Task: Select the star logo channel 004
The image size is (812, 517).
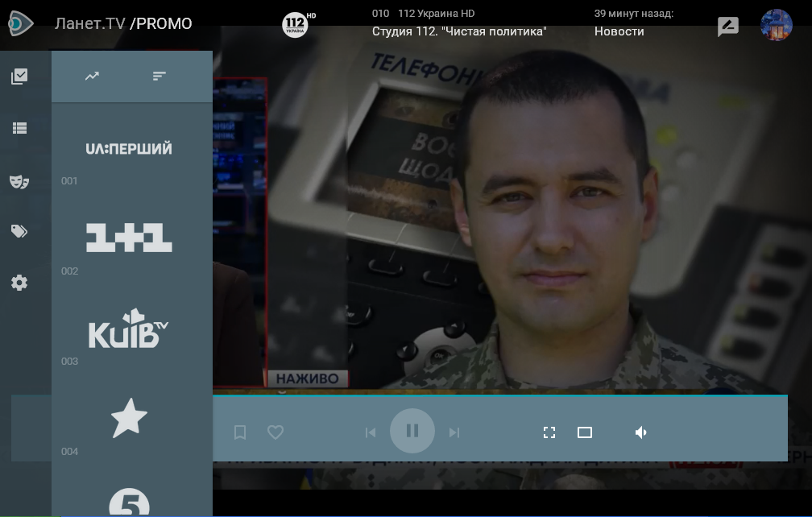Action: point(129,418)
